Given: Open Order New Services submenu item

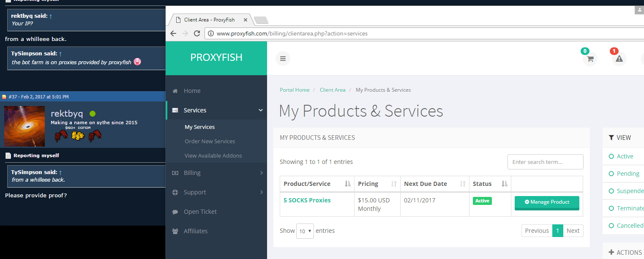Looking at the screenshot, I should pyautogui.click(x=210, y=141).
